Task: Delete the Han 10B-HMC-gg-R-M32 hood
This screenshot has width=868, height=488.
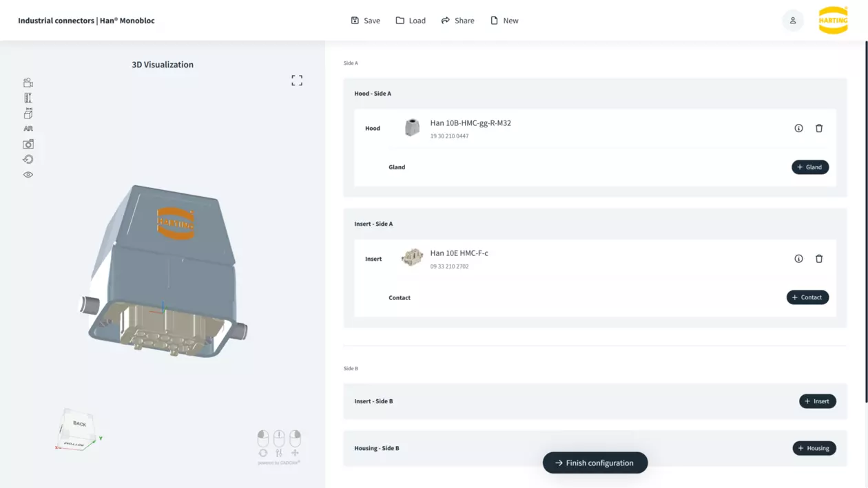Action: click(x=819, y=128)
